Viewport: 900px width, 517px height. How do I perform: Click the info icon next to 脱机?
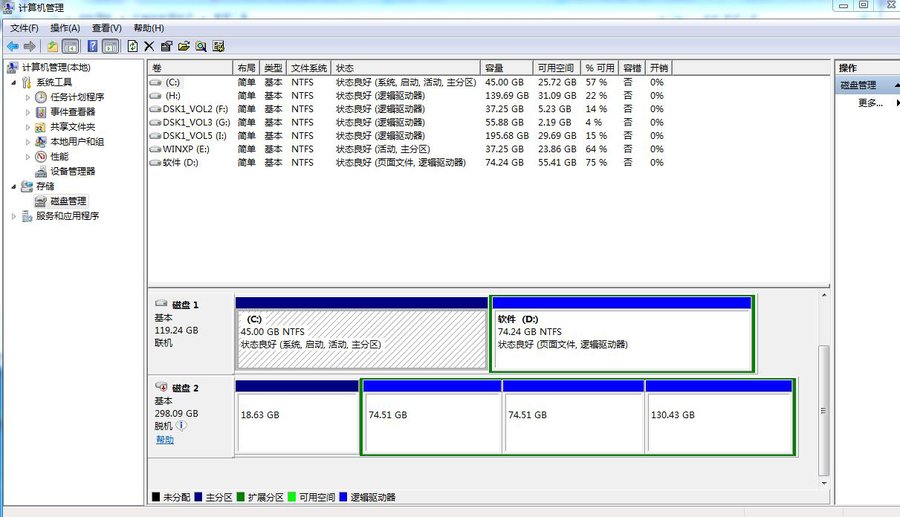coord(181,426)
